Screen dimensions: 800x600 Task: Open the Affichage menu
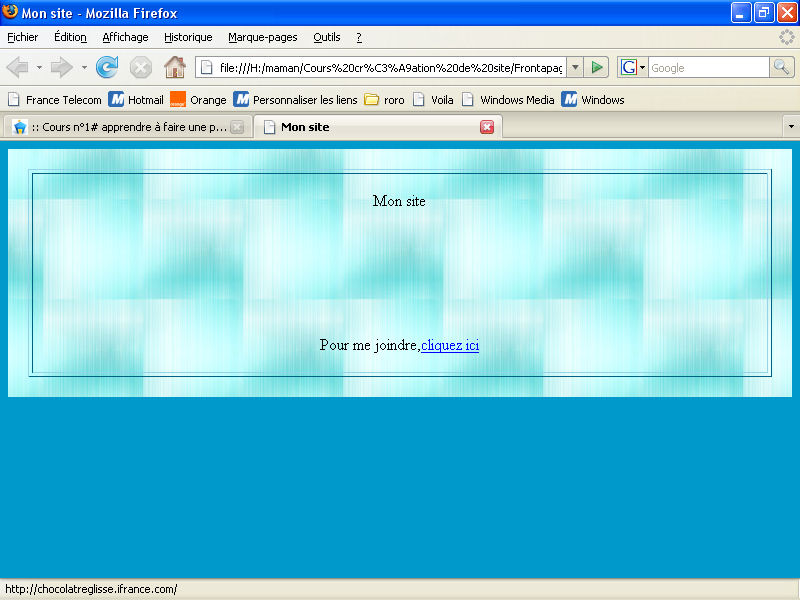click(126, 37)
